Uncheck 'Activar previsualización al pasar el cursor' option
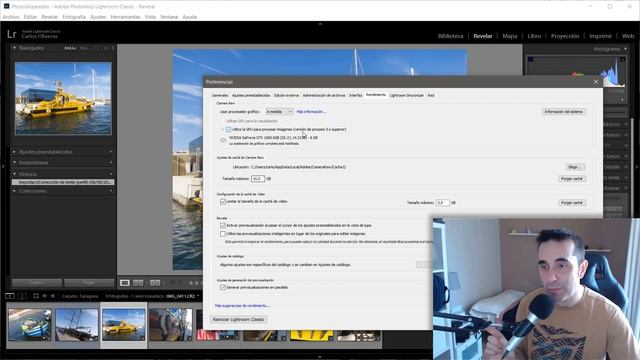Screen dimensions: 640x360 coord(223,225)
